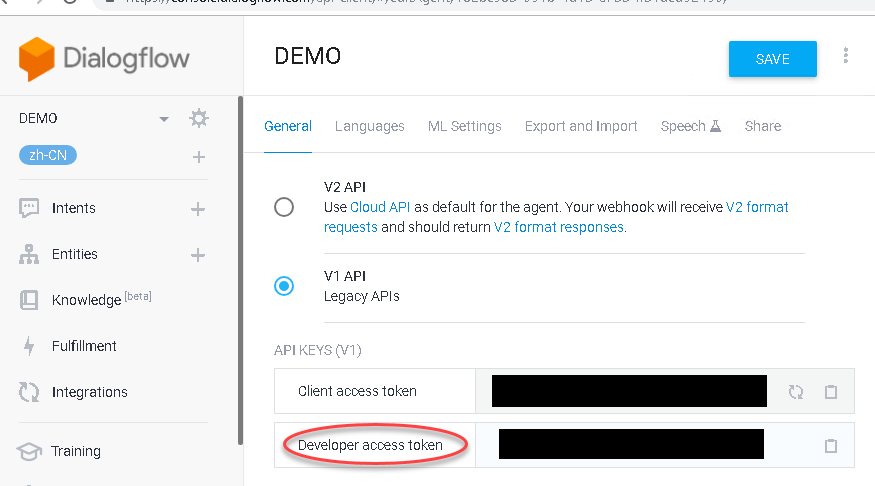Select the V1 API radio button
The height and width of the screenshot is (486, 875).
coord(284,286)
